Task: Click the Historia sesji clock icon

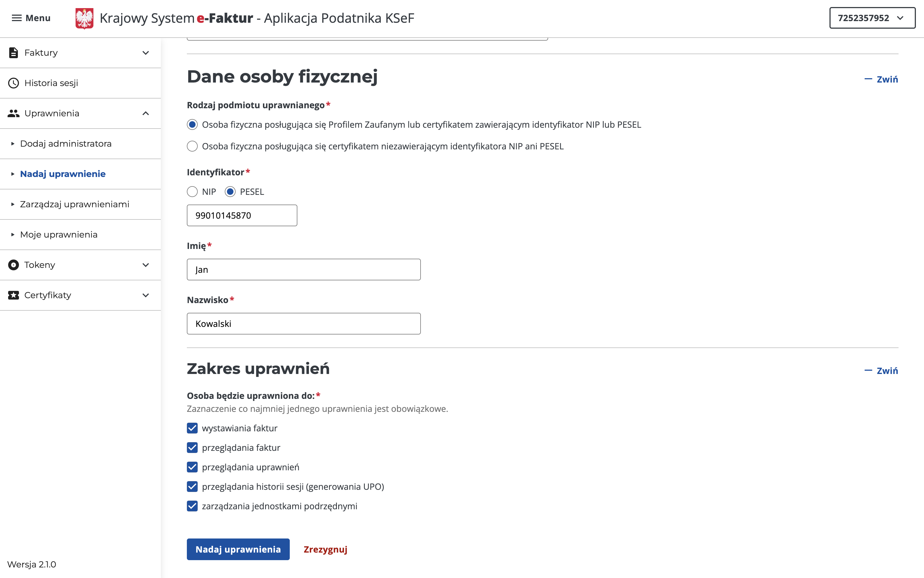Action: point(14,83)
